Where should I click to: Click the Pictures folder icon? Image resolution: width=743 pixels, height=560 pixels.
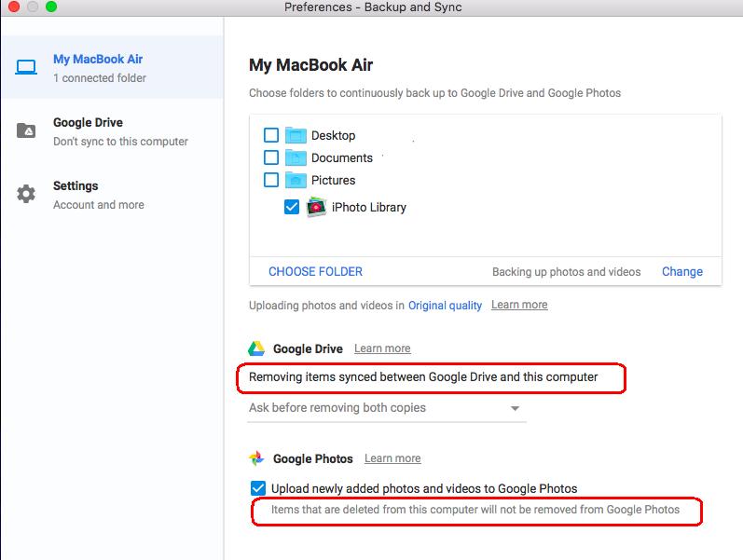click(296, 180)
